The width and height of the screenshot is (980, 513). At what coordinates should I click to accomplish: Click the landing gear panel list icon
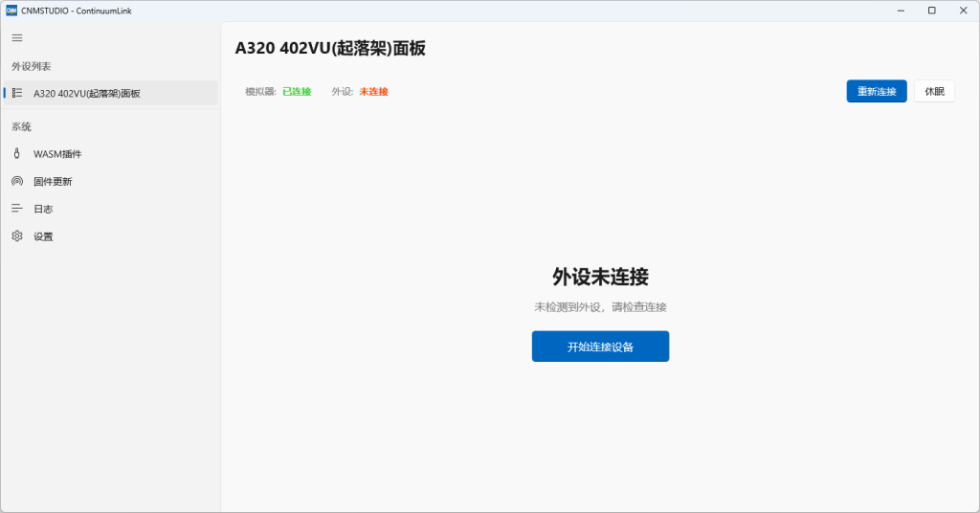(17, 93)
